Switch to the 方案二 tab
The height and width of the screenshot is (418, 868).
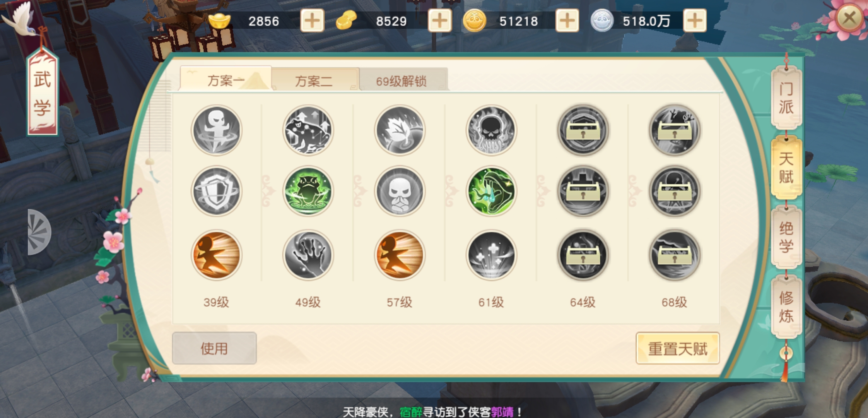[315, 80]
